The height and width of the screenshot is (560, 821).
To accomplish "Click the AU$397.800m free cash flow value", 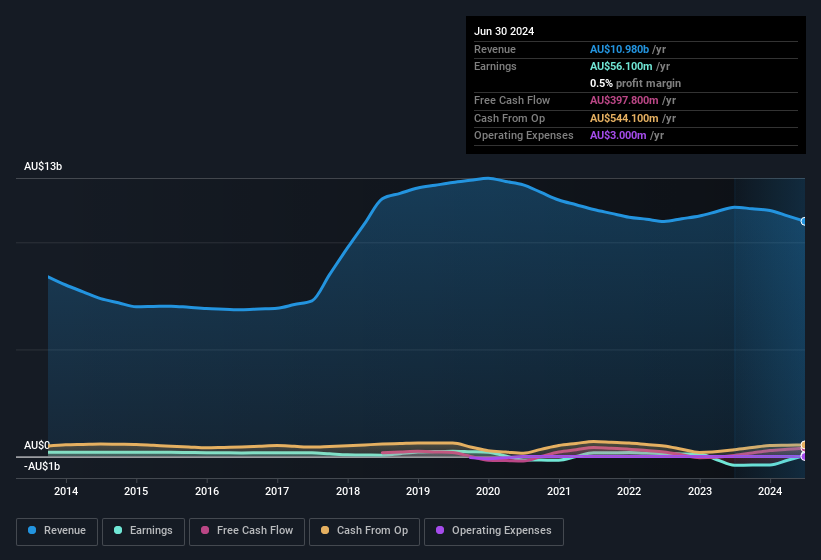I will point(624,100).
